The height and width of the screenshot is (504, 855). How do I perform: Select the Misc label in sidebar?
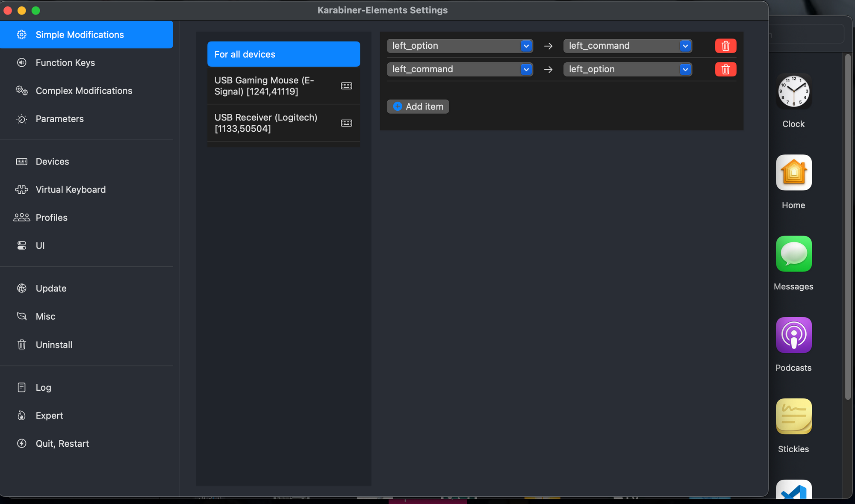point(45,316)
